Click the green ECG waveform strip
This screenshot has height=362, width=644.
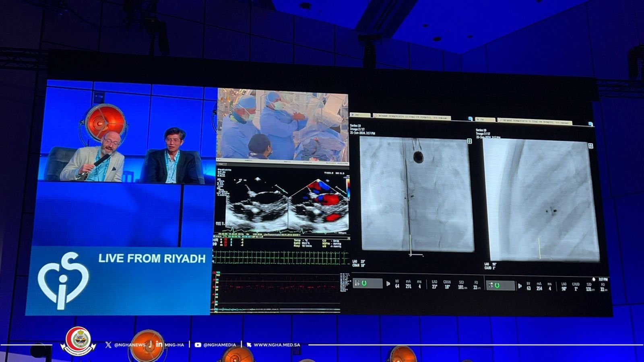tap(280, 257)
